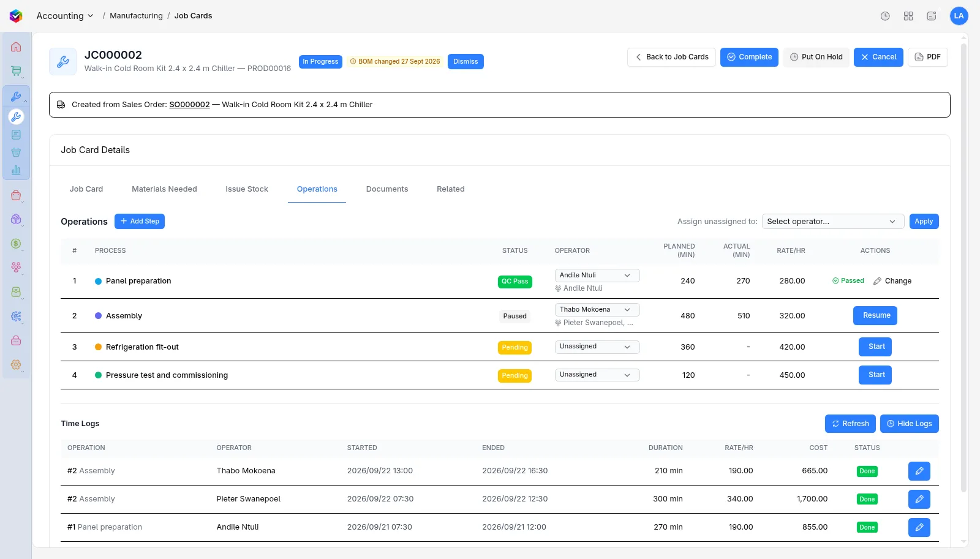Screen dimensions: 980x559
Task: Click the Complete button
Action: click(x=750, y=57)
